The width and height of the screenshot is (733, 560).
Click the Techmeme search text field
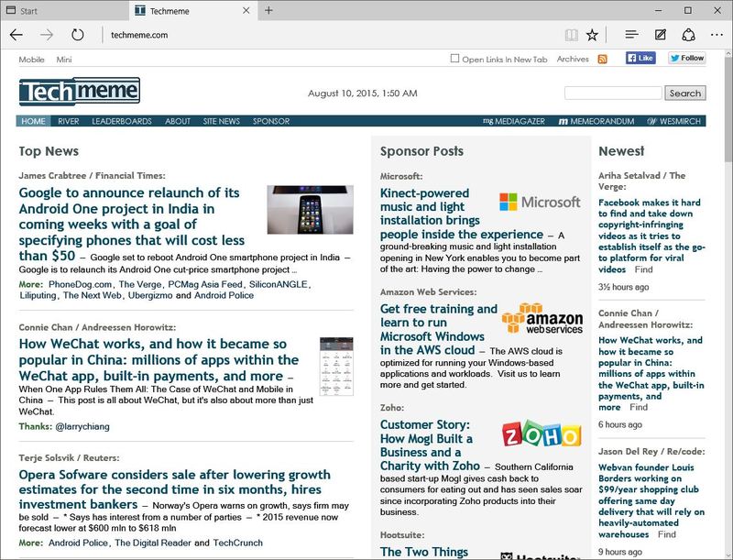click(612, 93)
